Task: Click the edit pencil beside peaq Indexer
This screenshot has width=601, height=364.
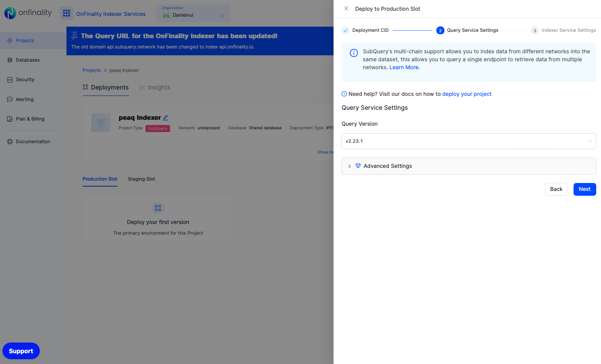Action: pos(166,117)
